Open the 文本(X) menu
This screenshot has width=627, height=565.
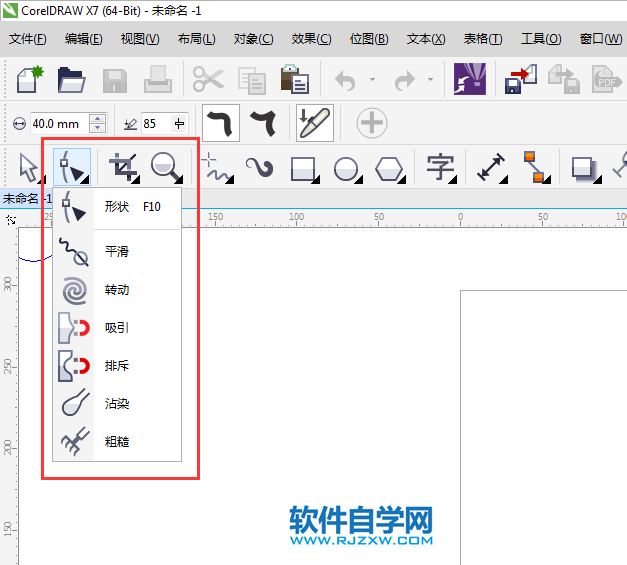tap(426, 39)
